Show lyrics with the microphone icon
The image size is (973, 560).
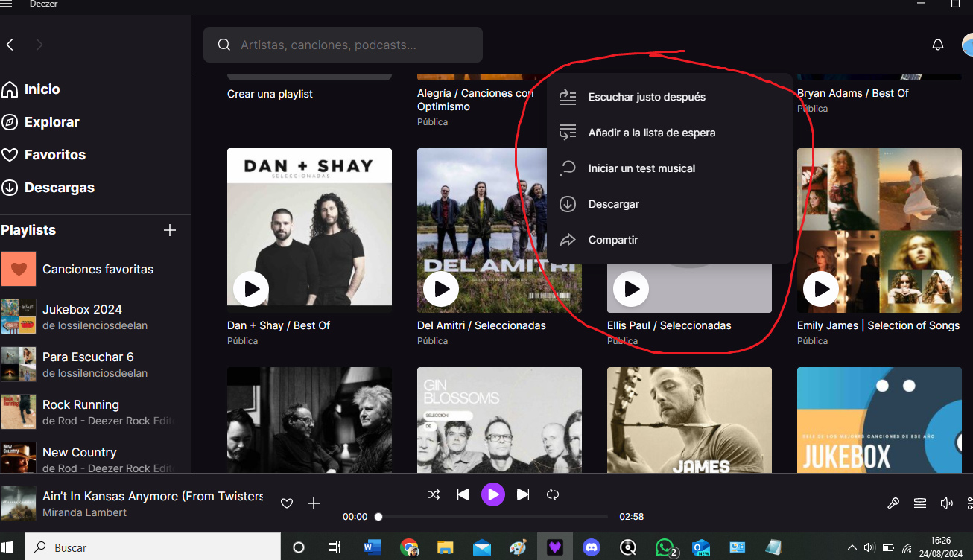(893, 503)
